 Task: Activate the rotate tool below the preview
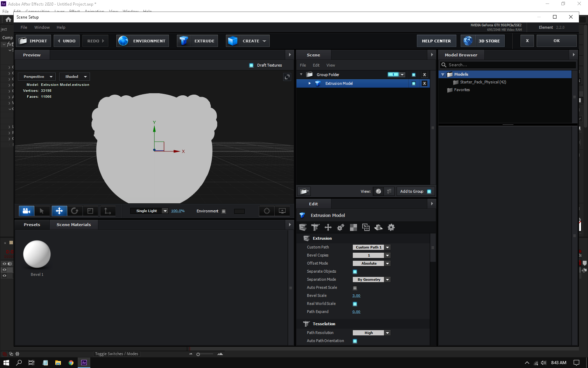pos(75,211)
